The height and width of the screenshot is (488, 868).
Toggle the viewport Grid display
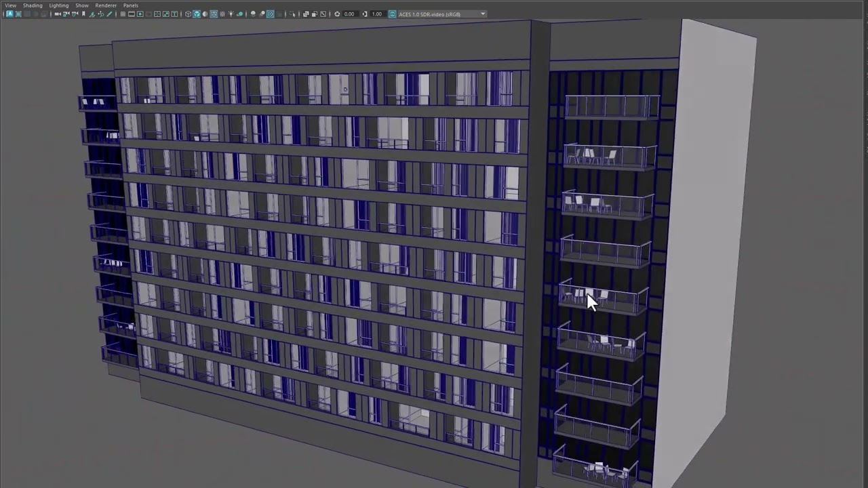(123, 14)
